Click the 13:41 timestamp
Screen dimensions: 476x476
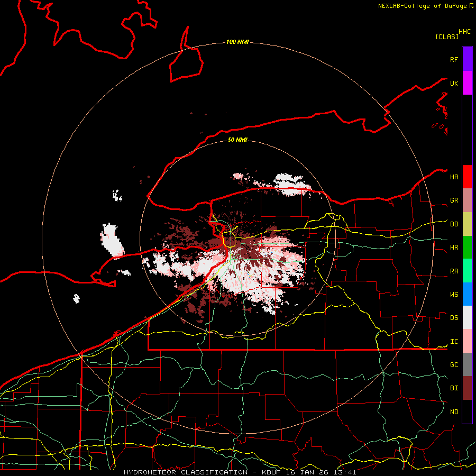point(346,472)
